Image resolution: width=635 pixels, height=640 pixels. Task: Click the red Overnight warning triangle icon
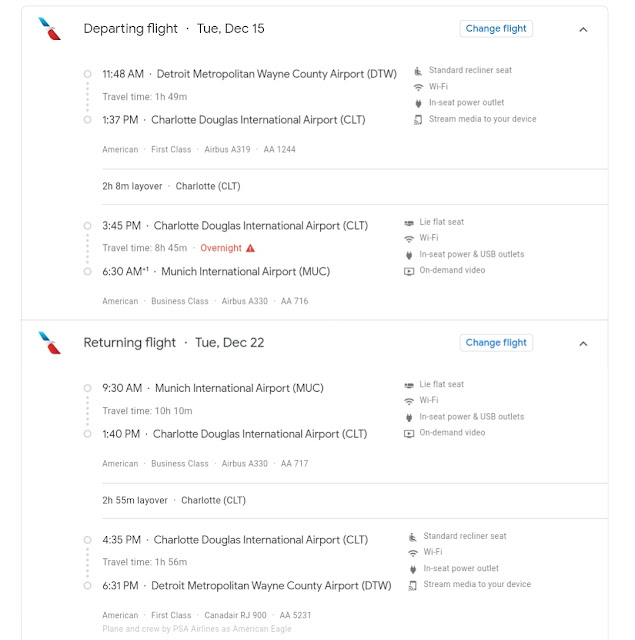point(250,248)
